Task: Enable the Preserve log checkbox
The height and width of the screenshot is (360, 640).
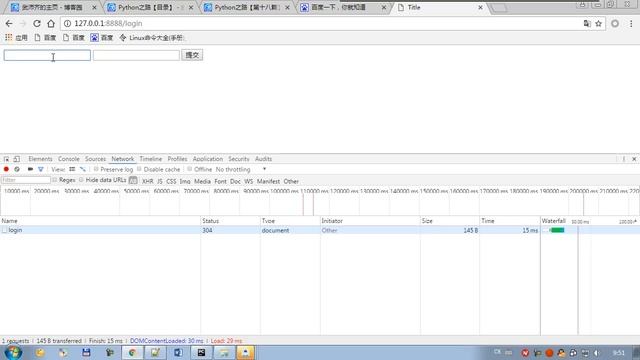Action: [x=96, y=169]
